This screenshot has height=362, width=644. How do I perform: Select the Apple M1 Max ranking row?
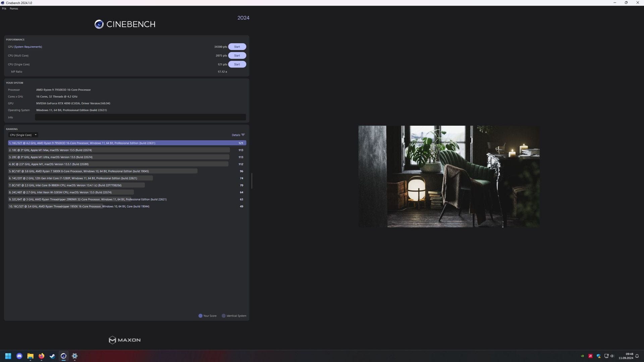(x=127, y=150)
